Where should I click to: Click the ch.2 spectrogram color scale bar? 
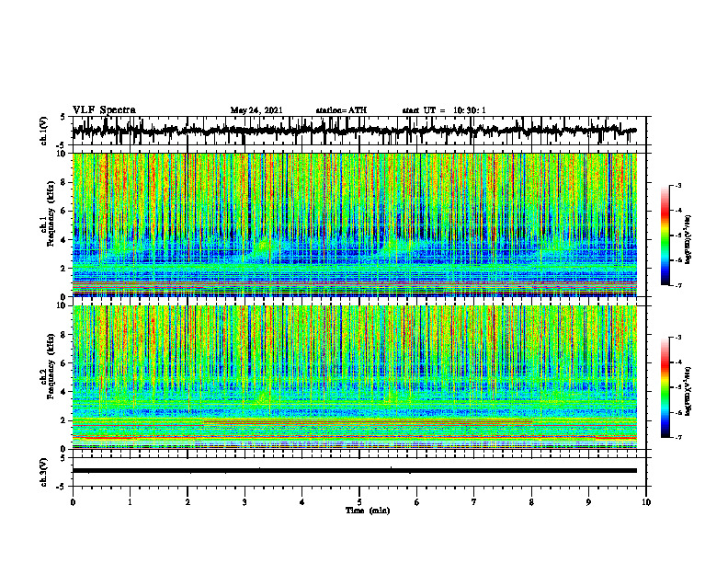665,387
